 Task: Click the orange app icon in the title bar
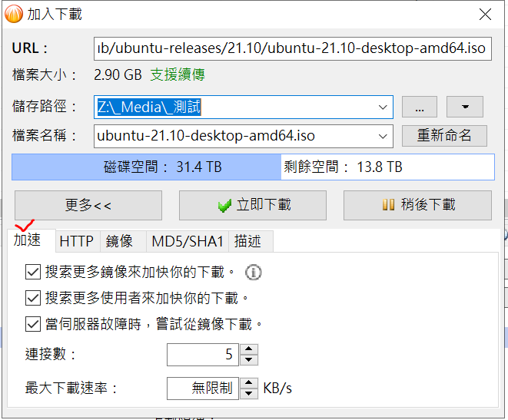point(14,15)
